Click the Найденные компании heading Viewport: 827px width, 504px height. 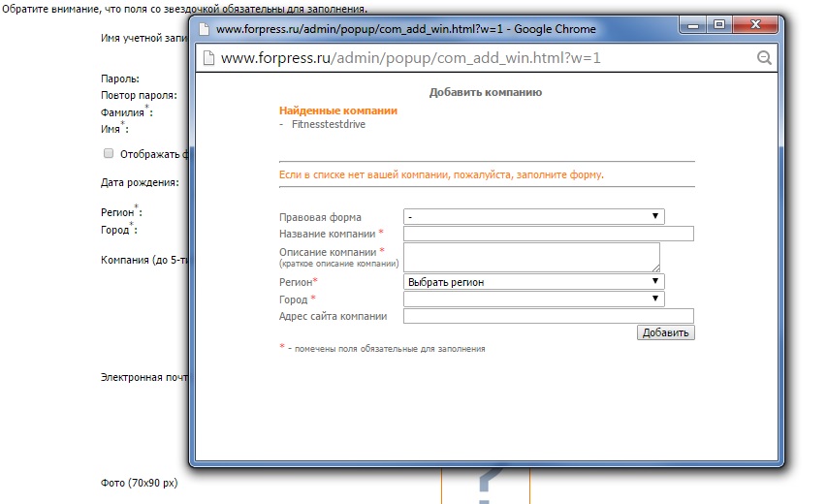338,110
